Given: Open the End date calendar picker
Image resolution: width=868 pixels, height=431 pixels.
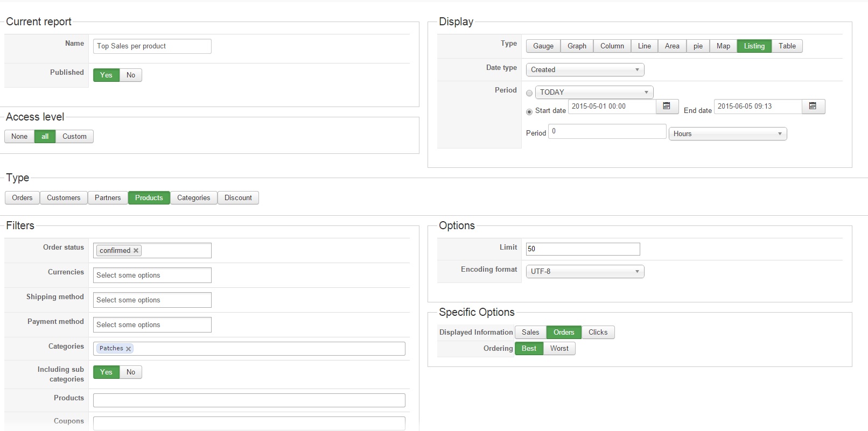Looking at the screenshot, I should coord(813,107).
